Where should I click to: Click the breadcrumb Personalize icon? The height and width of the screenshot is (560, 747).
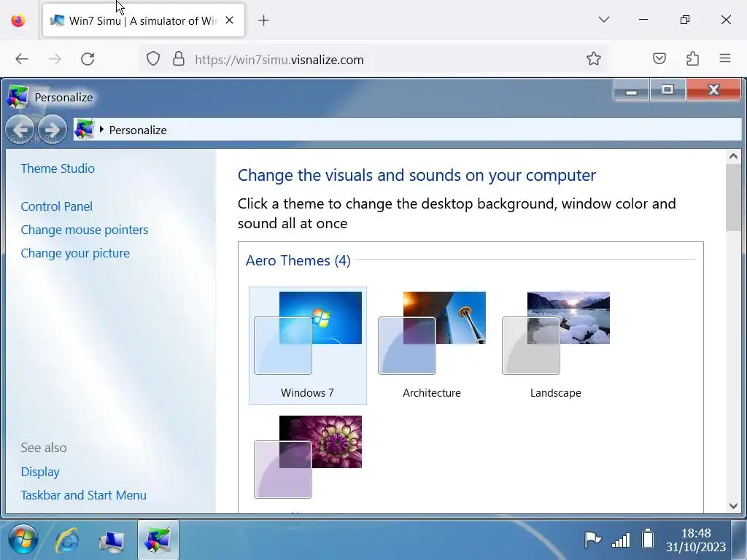point(85,130)
